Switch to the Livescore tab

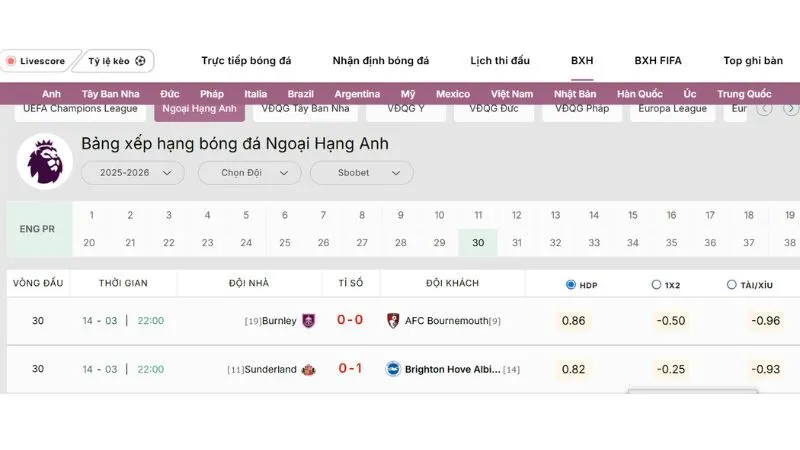(37, 61)
